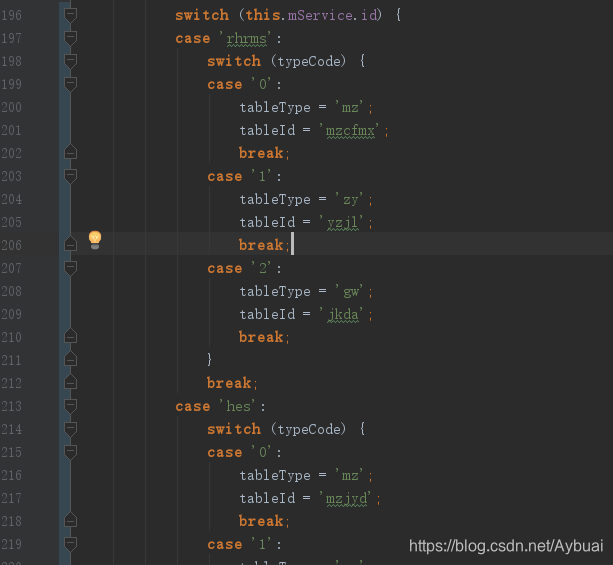Click the 'break' keyword on line 212
Image resolution: width=613 pixels, height=565 pixels.
click(229, 383)
